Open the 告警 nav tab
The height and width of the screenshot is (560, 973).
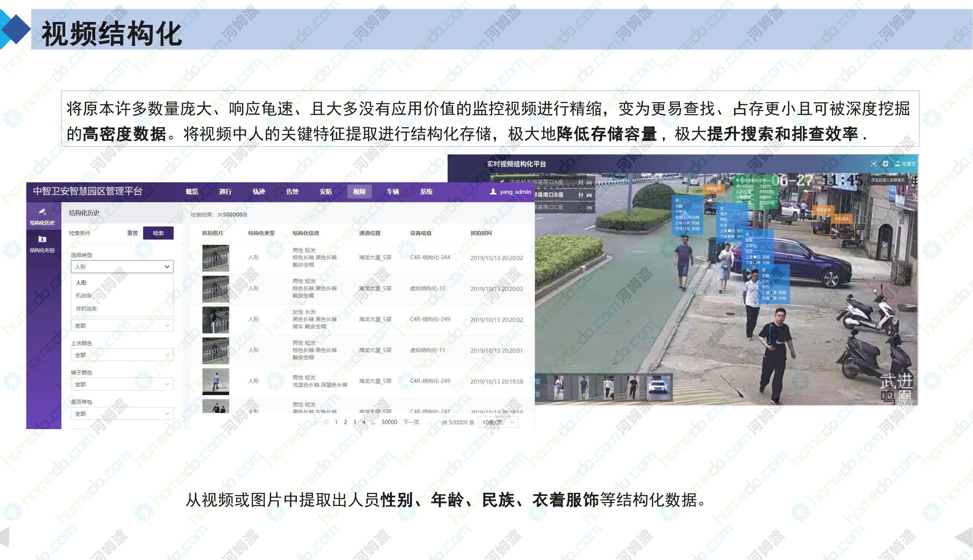click(x=292, y=191)
